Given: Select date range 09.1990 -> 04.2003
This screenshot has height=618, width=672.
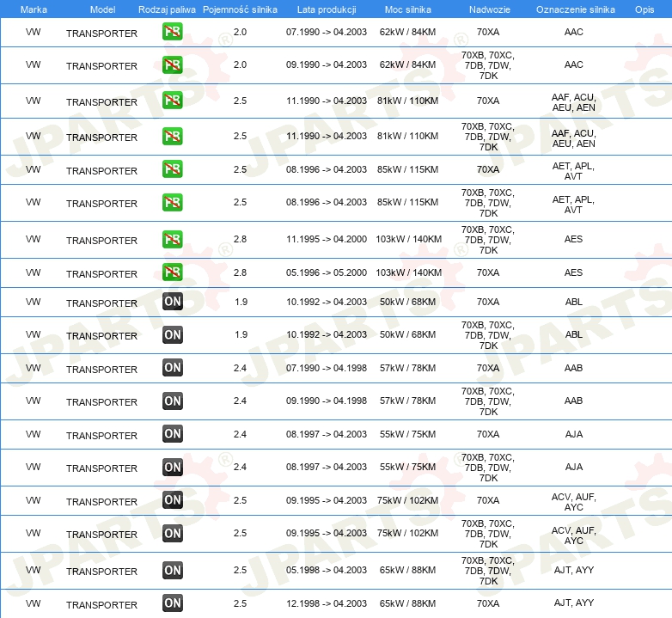Looking at the screenshot, I should [327, 64].
